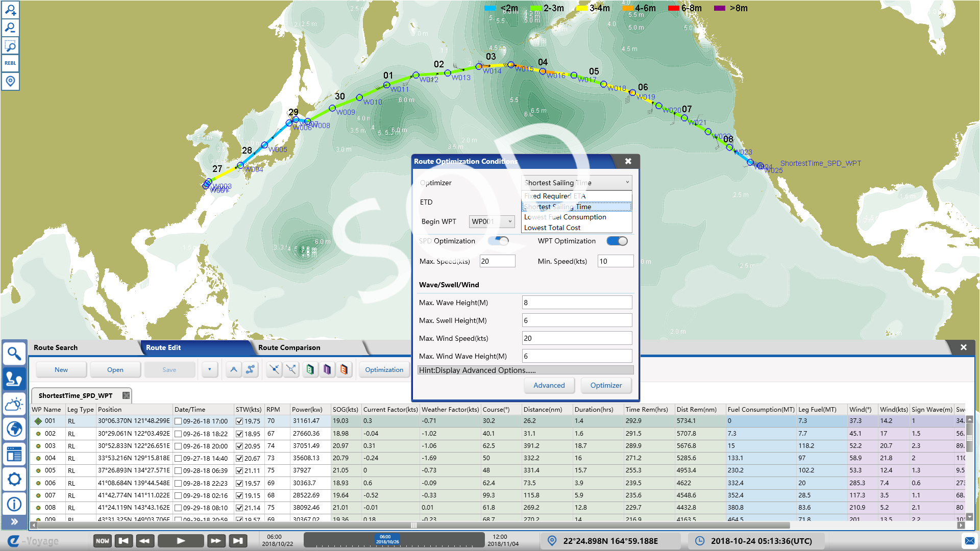This screenshot has width=980, height=551.
Task: Select Fixed Required ETA option
Action: pyautogui.click(x=577, y=196)
